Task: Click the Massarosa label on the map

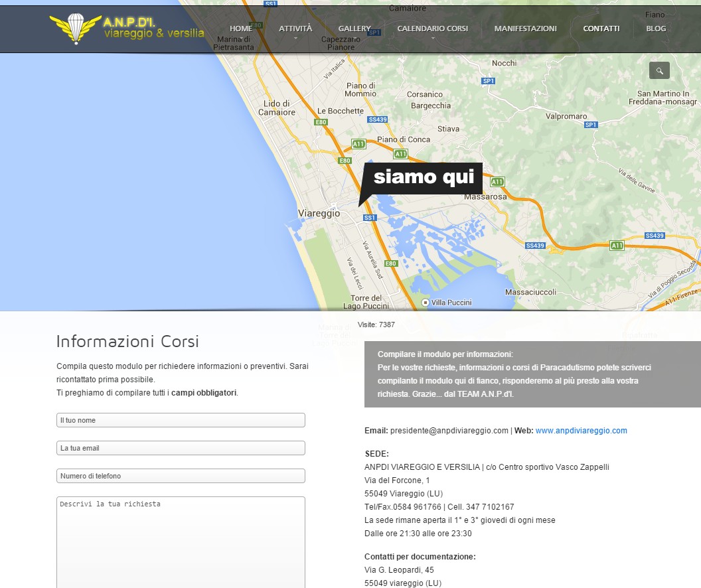Action: pos(485,196)
